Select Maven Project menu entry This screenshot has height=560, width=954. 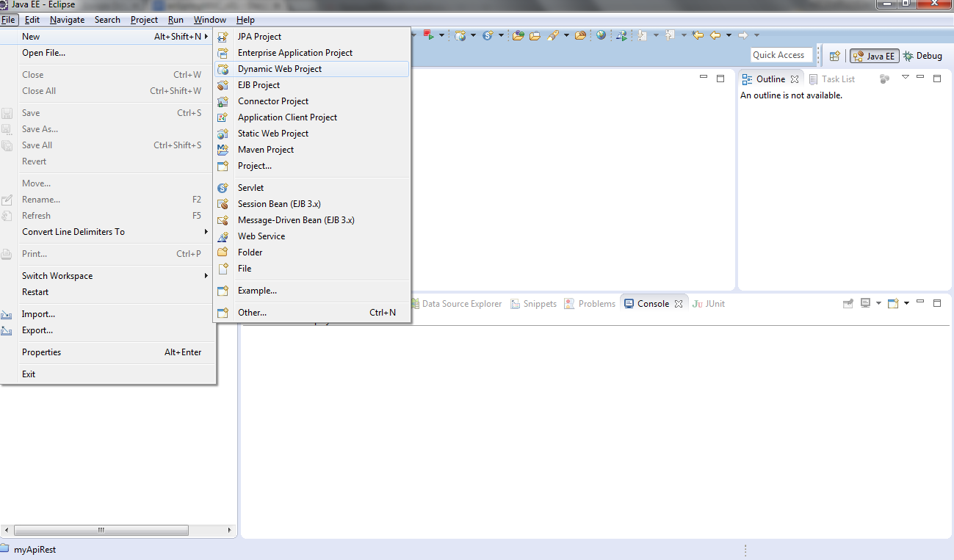(311, 150)
